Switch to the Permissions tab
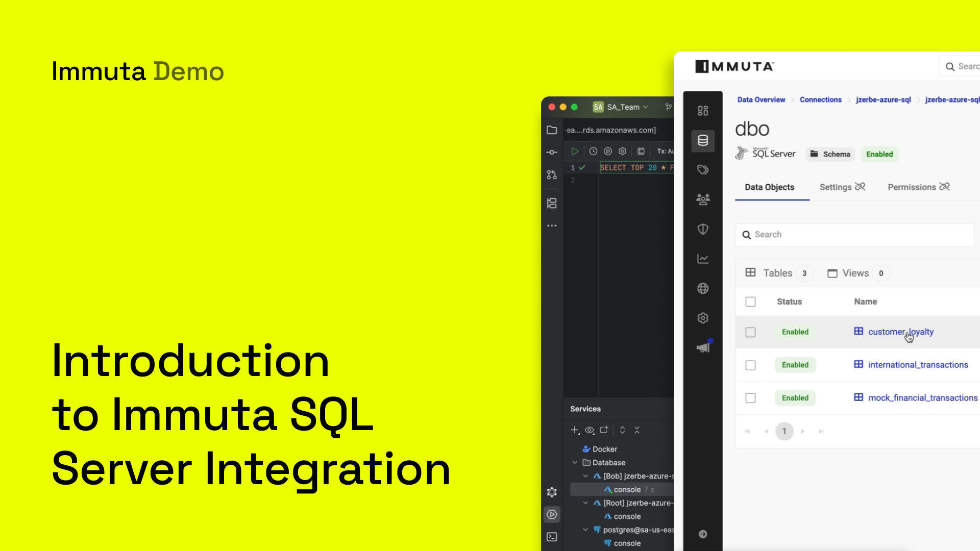Viewport: 980px width, 551px height. (x=914, y=187)
